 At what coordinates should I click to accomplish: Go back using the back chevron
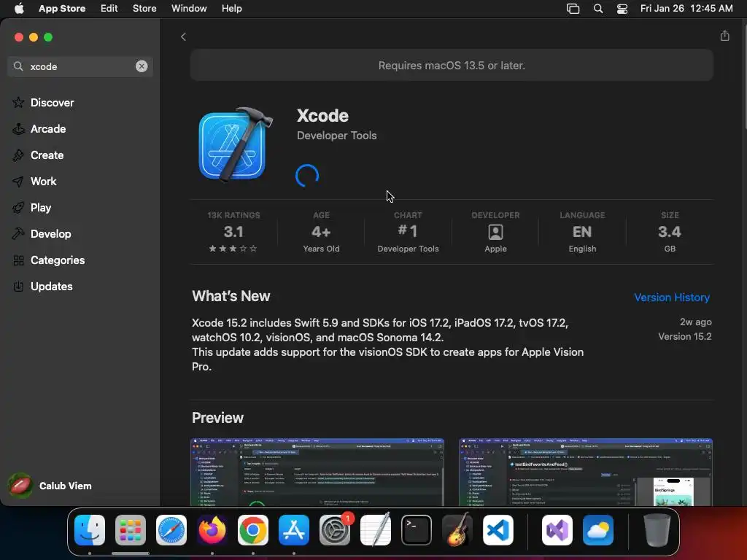(183, 36)
